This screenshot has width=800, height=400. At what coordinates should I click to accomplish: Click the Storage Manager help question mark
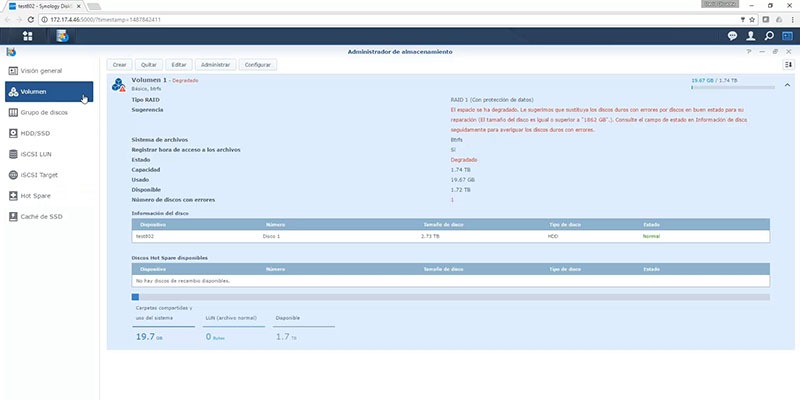click(x=749, y=52)
